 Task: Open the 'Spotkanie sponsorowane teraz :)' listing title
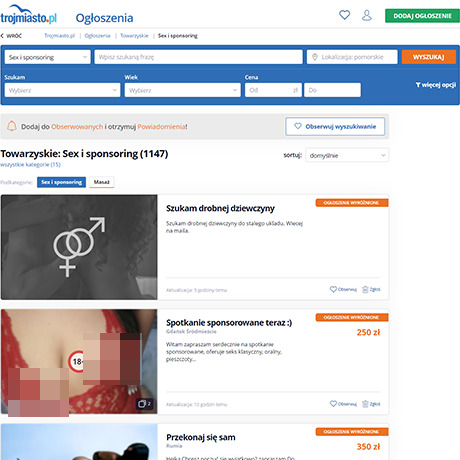pyautogui.click(x=229, y=323)
